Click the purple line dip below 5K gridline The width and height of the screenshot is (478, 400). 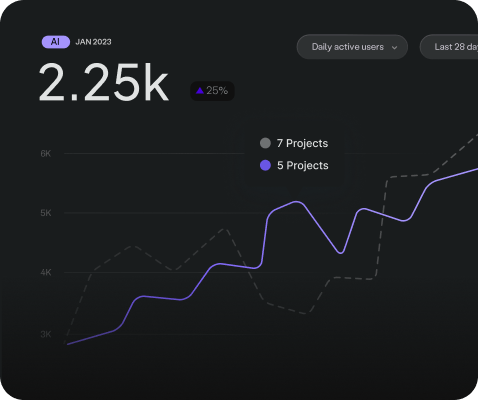(x=341, y=253)
